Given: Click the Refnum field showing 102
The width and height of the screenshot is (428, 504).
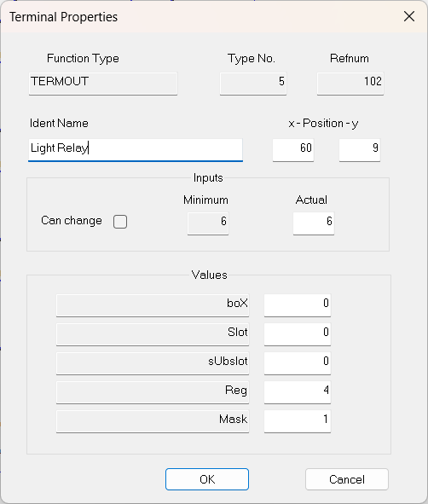Looking at the screenshot, I should (x=350, y=83).
